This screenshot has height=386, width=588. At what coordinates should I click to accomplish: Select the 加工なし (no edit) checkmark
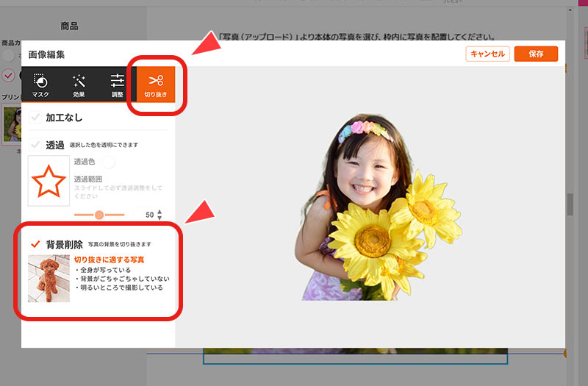[35, 118]
